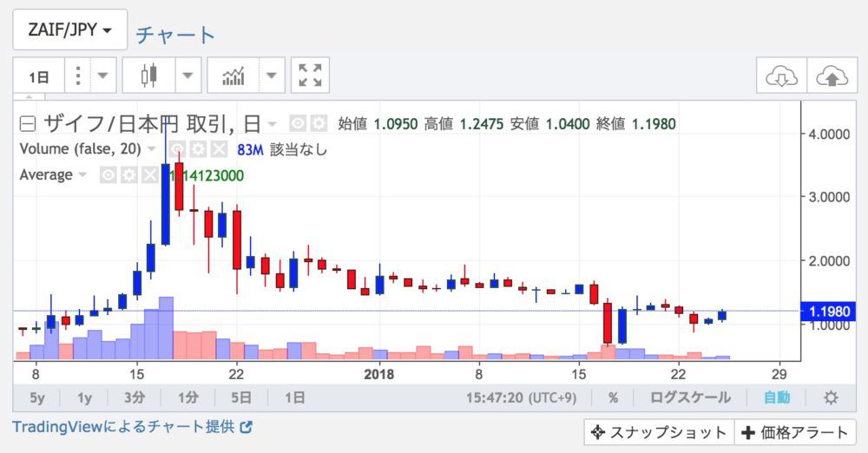
Task: Take a スナップショット of the chart
Action: (x=659, y=432)
